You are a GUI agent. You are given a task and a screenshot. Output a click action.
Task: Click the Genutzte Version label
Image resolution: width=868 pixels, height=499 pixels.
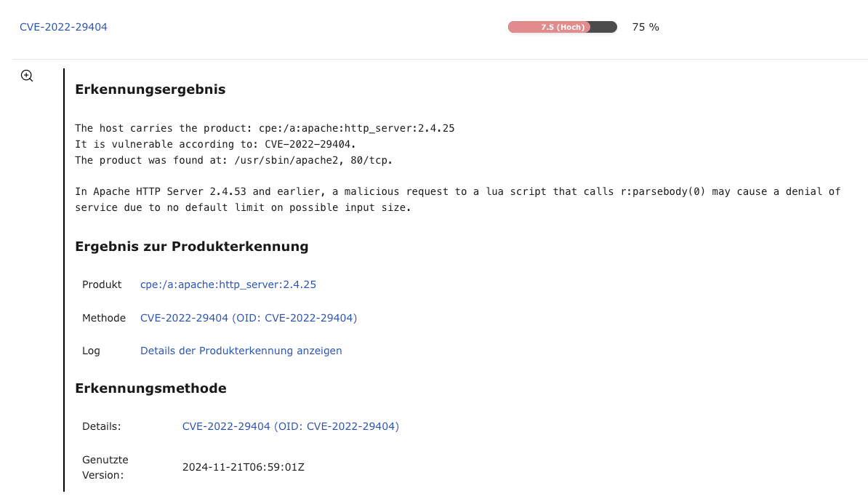[105, 467]
